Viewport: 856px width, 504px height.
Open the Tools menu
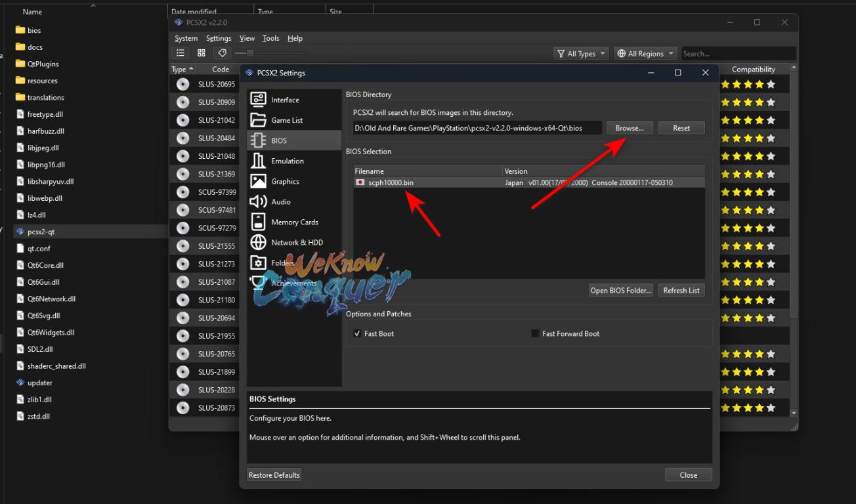(271, 38)
